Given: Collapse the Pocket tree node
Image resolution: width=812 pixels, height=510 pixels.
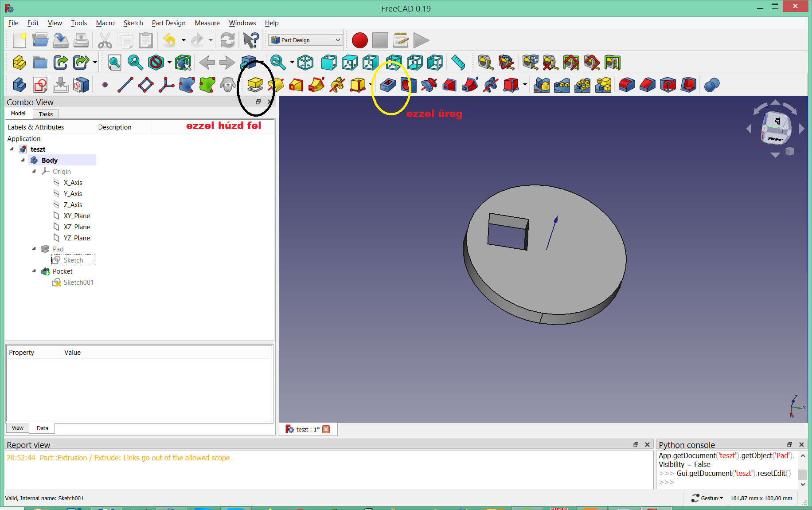Looking at the screenshot, I should click(34, 271).
